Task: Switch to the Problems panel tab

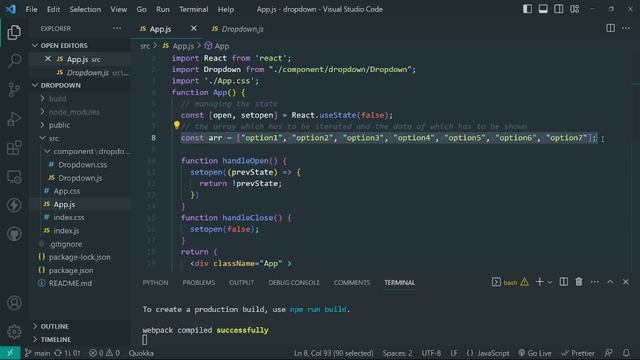Action: click(198, 282)
